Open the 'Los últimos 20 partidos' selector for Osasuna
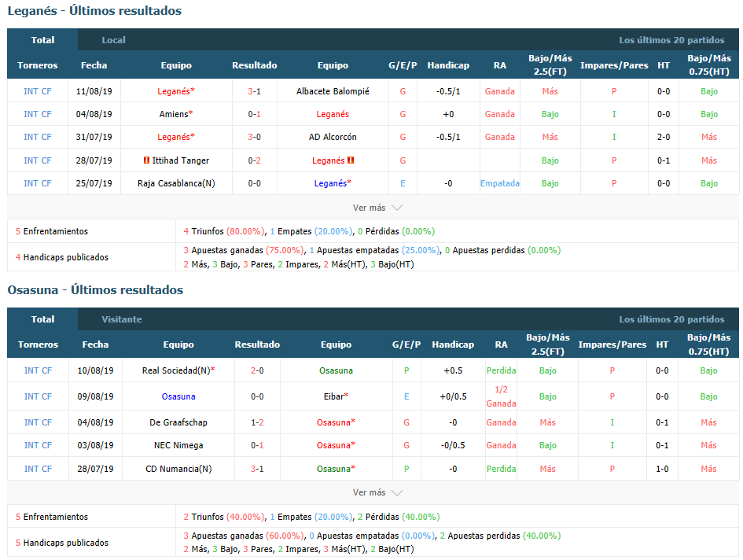Image resolution: width=743 pixels, height=560 pixels. tap(671, 319)
